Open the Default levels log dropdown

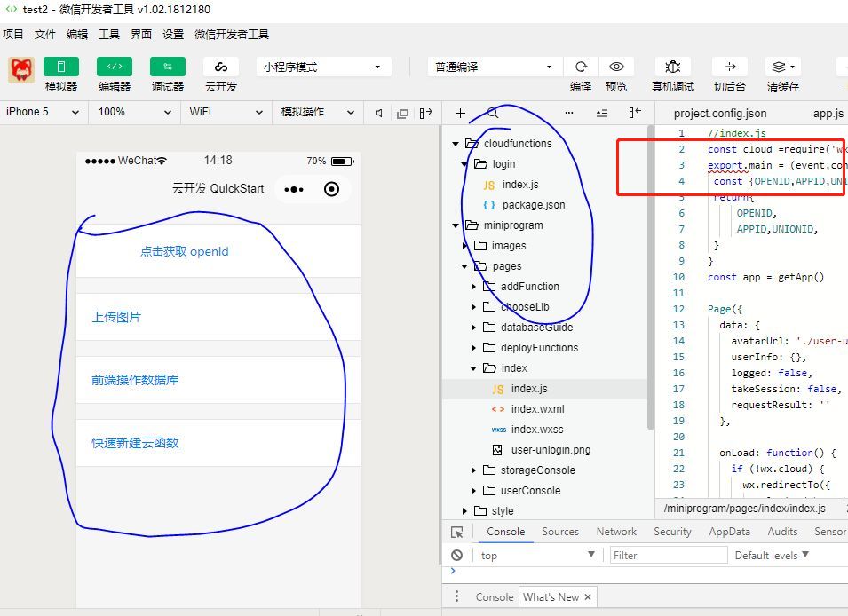[772, 556]
